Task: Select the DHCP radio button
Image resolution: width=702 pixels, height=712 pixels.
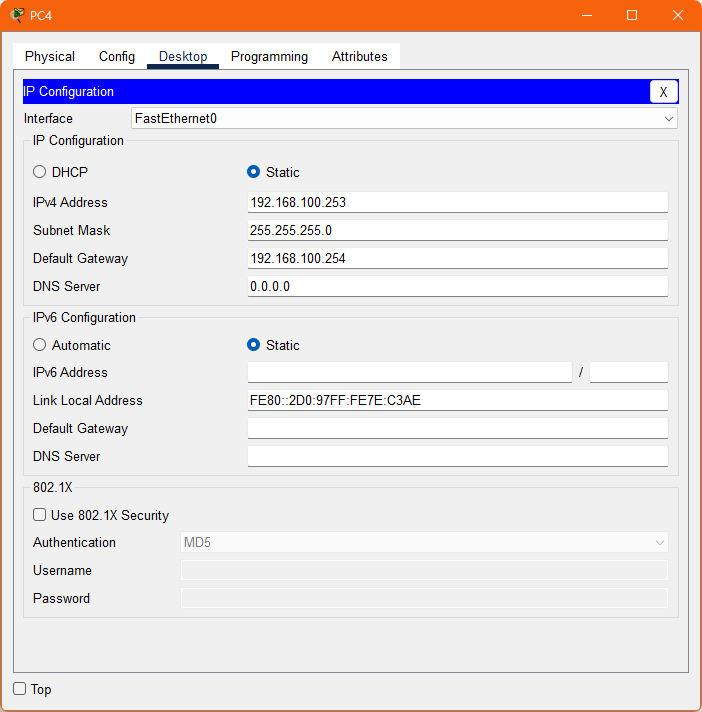Action: [x=40, y=172]
